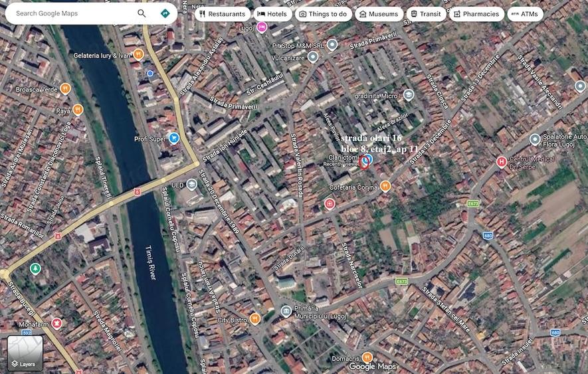Image resolution: width=588 pixels, height=374 pixels.
Task: Click the Strada Narciselor street label
Action: tap(351, 265)
